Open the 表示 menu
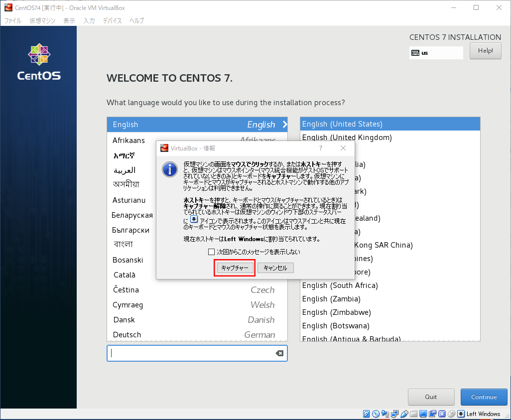Image resolution: width=511 pixels, height=420 pixels. (69, 20)
